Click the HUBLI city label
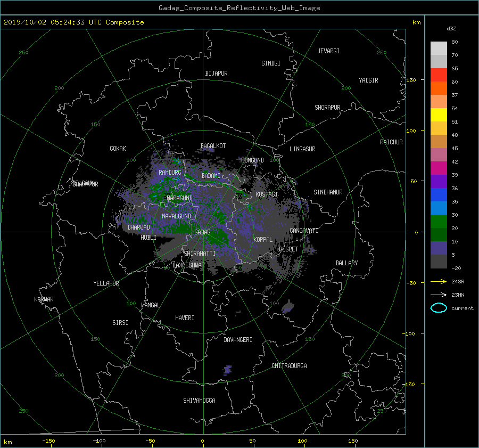 [x=148, y=238]
